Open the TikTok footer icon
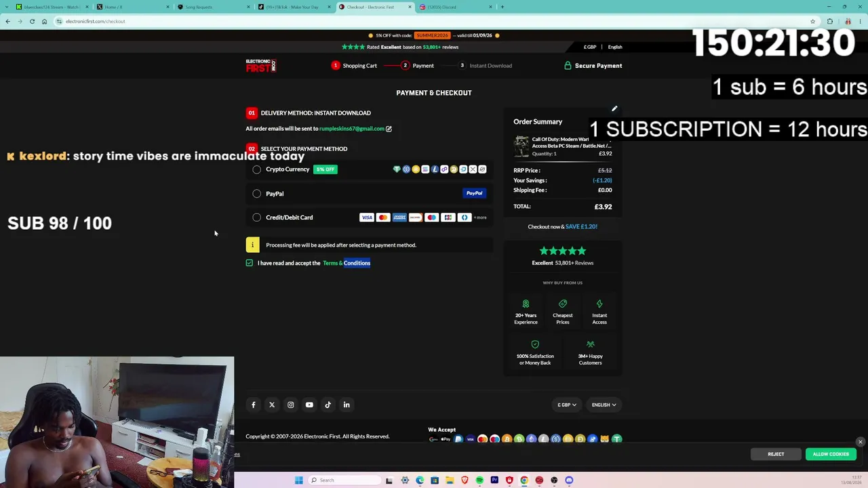Viewport: 868px width, 488px height. coord(328,405)
